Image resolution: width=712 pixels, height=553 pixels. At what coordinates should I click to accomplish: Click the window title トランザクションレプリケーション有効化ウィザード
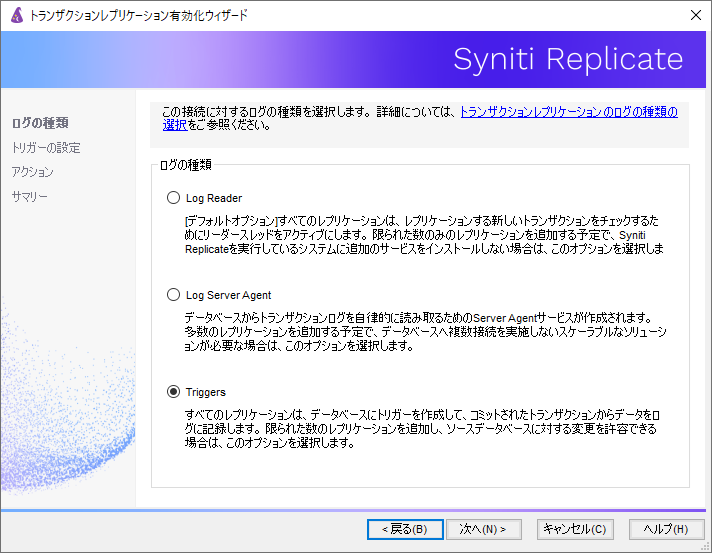pos(139,15)
